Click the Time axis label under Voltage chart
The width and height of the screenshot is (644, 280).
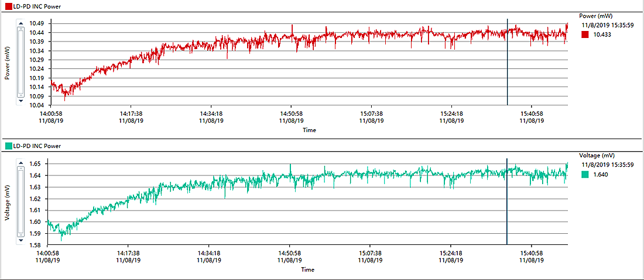[x=309, y=269]
